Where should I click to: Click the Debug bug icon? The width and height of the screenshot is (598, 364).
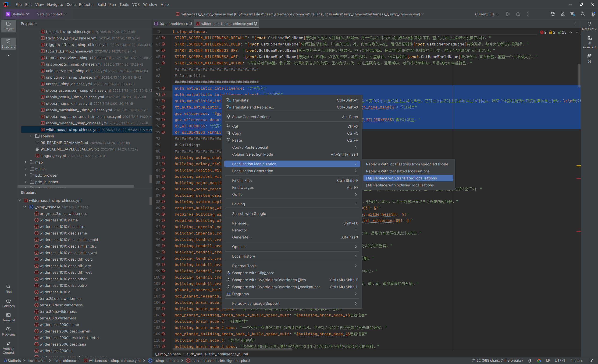coord(518,14)
